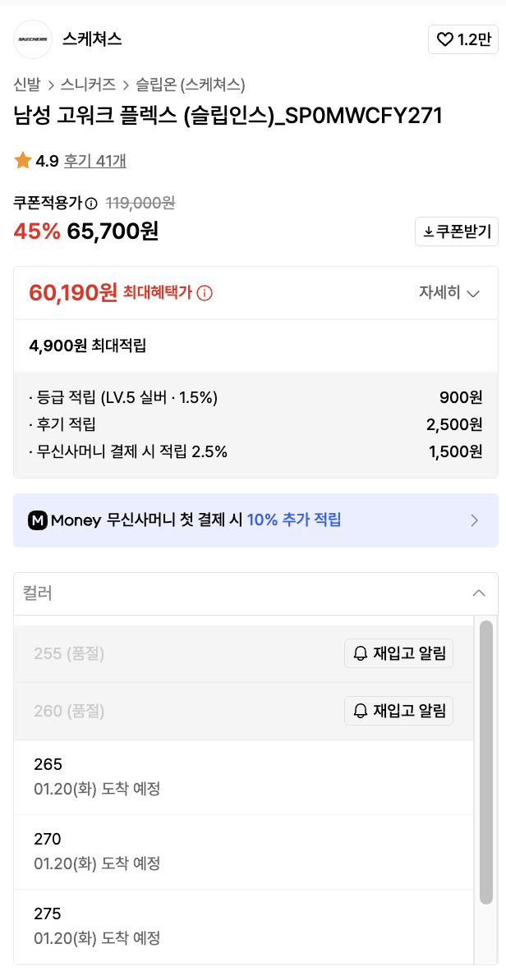Click the Musinsa Money M logo icon
The image size is (506, 980).
pyautogui.click(x=38, y=520)
